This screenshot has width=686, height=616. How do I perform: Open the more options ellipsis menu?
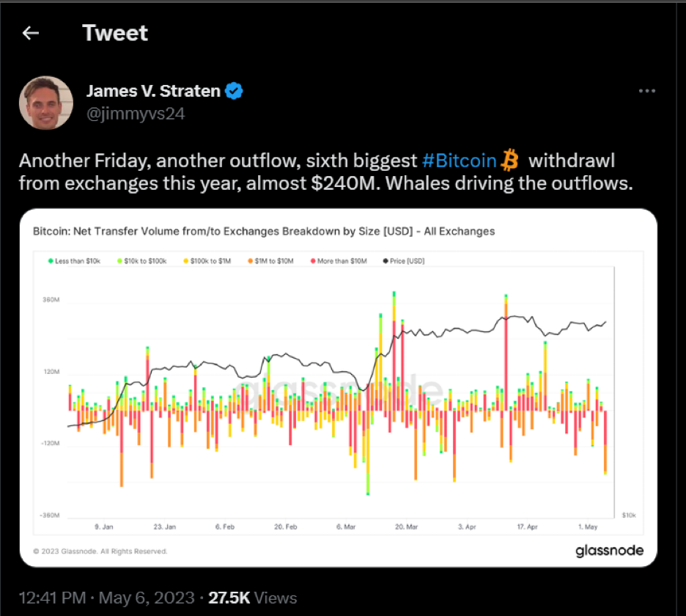[x=647, y=90]
